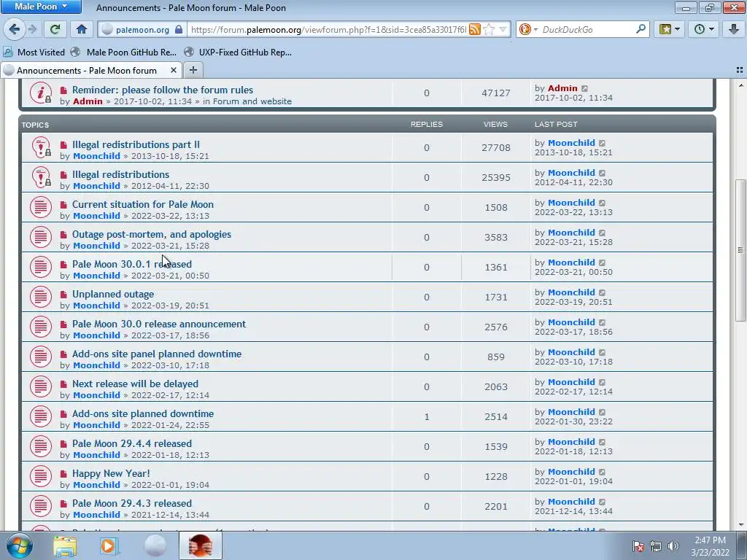Click the scrollbar up arrow

tap(740, 85)
